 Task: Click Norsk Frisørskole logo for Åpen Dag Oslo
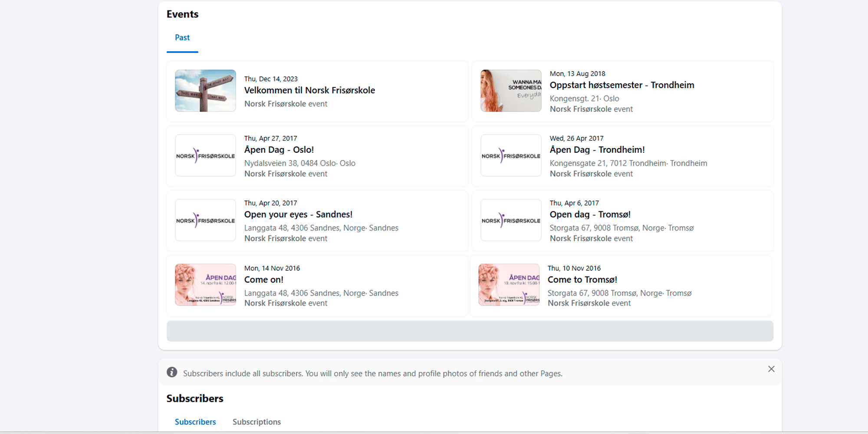click(205, 155)
